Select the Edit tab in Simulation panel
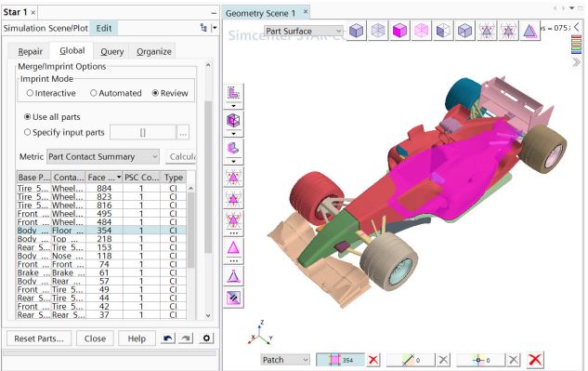Viewport: 588px width, 371px height. pos(103,28)
